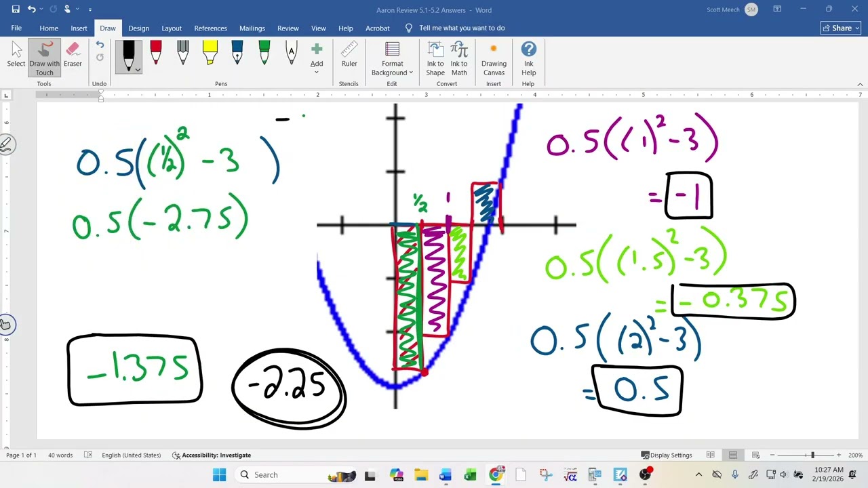Switch to the Home tab
This screenshot has height=488, width=868.
click(49, 28)
